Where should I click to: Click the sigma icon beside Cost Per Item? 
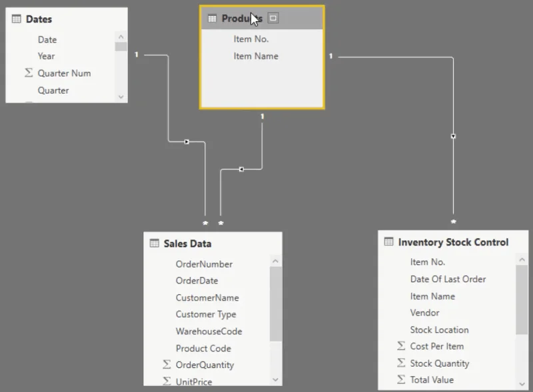[x=401, y=346]
